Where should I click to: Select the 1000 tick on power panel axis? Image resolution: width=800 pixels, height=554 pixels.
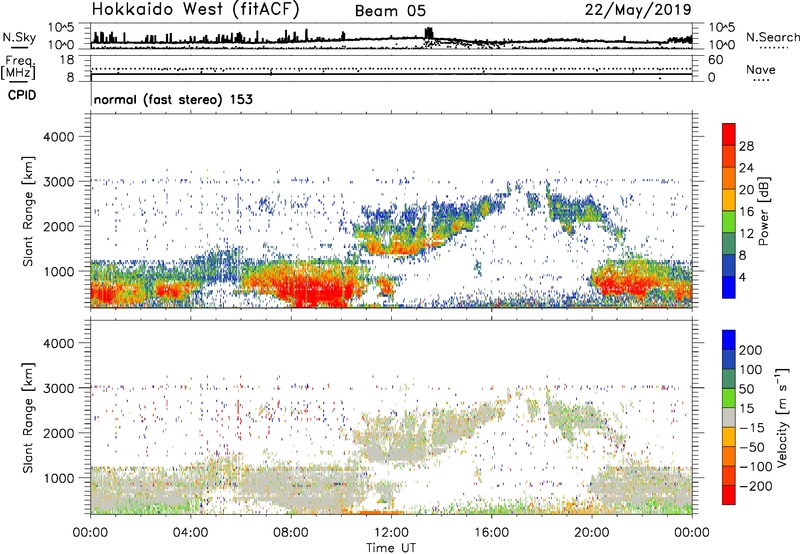point(58,271)
